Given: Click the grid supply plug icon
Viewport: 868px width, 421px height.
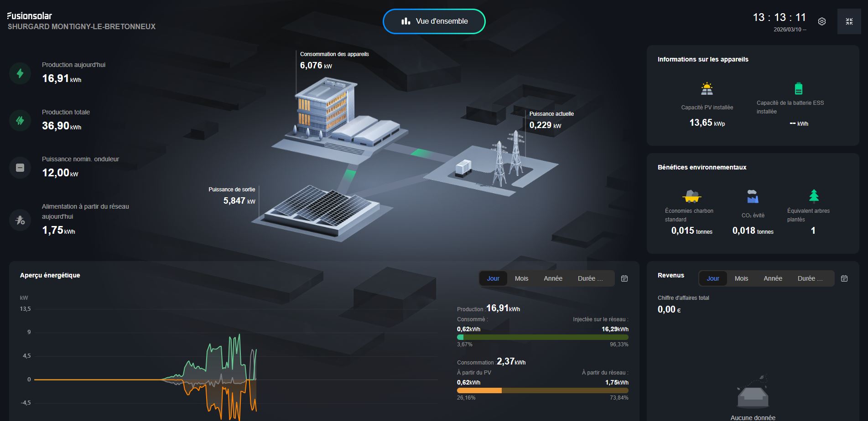Looking at the screenshot, I should click(x=20, y=221).
